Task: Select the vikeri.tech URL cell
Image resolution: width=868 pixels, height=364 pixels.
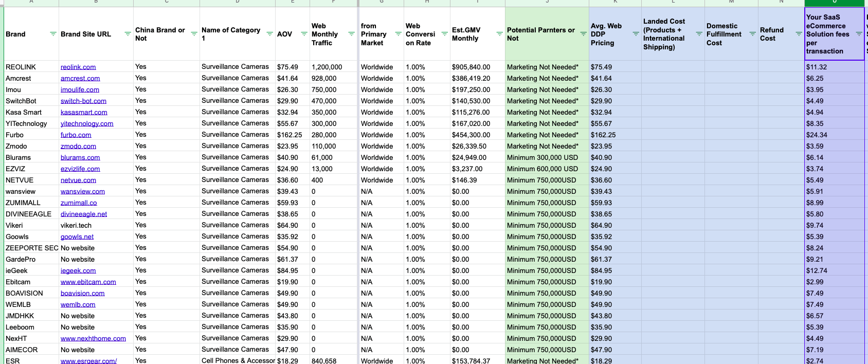Action: [x=96, y=225]
